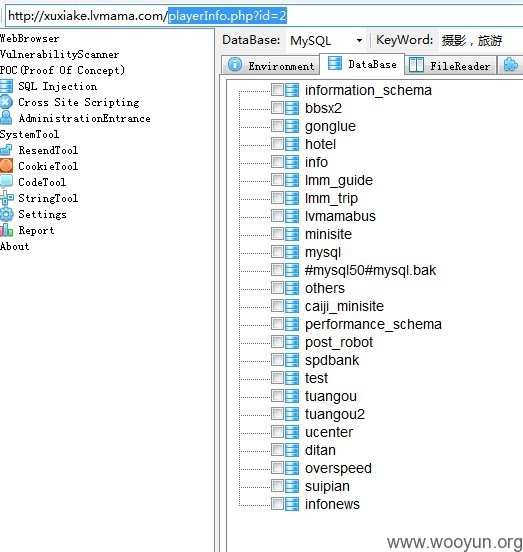This screenshot has width=523, height=552.
Task: Switch to the DataBase tab
Action: click(x=362, y=64)
